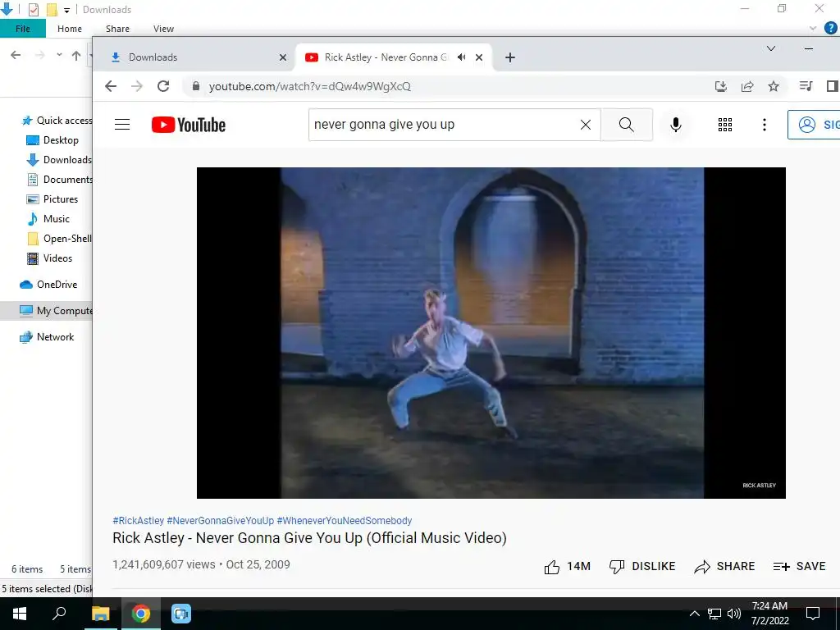Open File Explorer help icon
The width and height of the screenshot is (840, 630).
831,29
